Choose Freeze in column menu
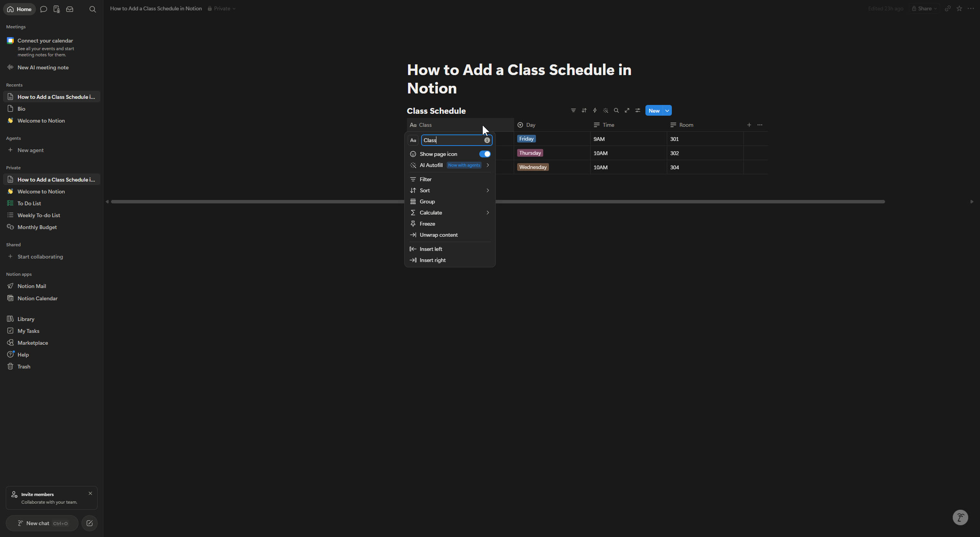Screen dimensions: 980x537 click(x=450, y=224)
